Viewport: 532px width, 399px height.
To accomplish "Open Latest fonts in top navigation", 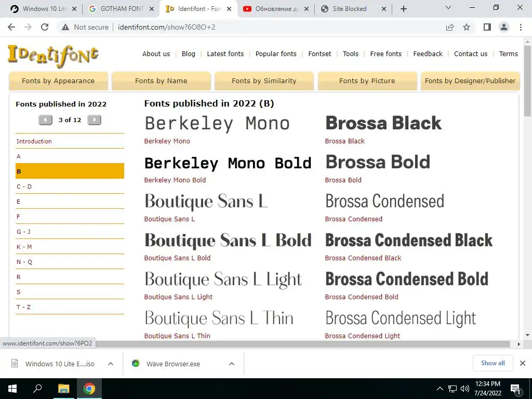I will (x=225, y=54).
